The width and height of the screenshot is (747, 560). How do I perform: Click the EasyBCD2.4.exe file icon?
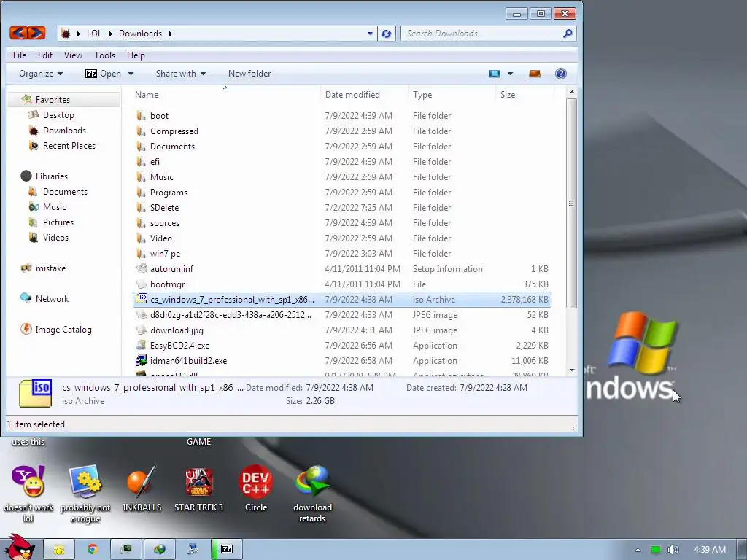[x=141, y=345]
